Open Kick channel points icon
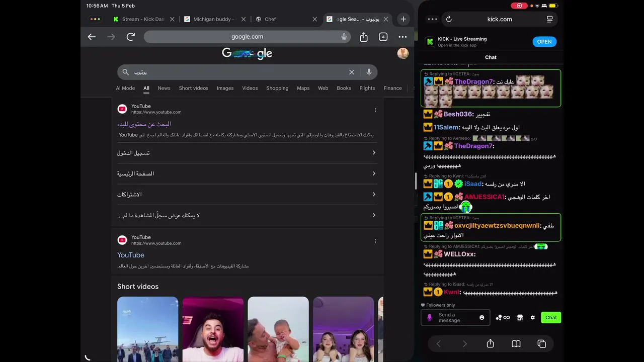644x362 pixels. coord(503,317)
